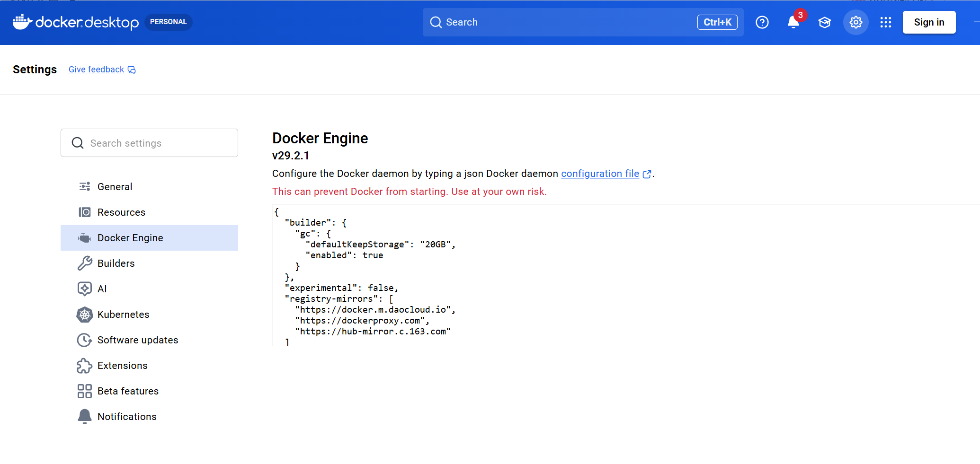Click the General sliders icon
The width and height of the screenshot is (980, 464).
point(85,186)
